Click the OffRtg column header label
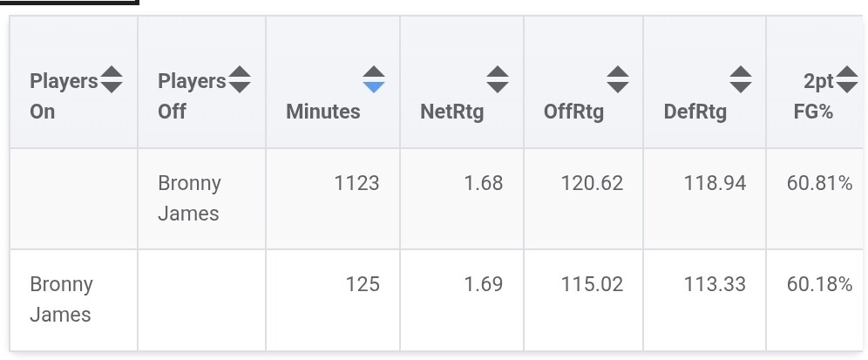This screenshot has width=868, height=360. [x=573, y=112]
